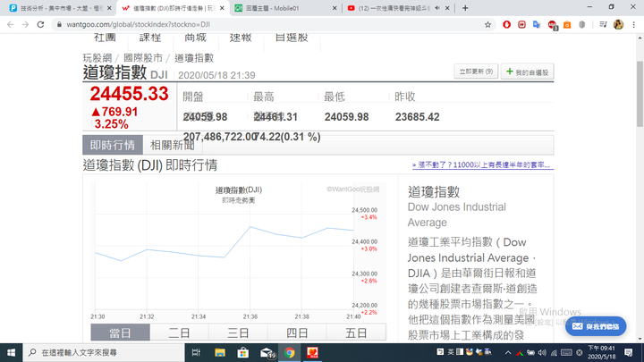This screenshot has width=644, height=362.
Task: Select the 當日 chart range tab
Action: 121,333
